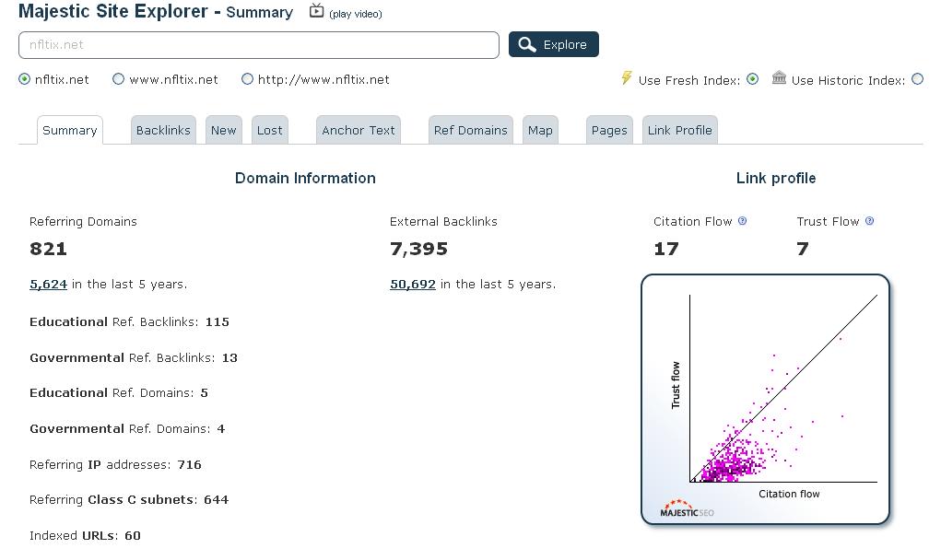Image resolution: width=941 pixels, height=560 pixels.
Task: Click the Explore search button
Action: click(x=553, y=44)
